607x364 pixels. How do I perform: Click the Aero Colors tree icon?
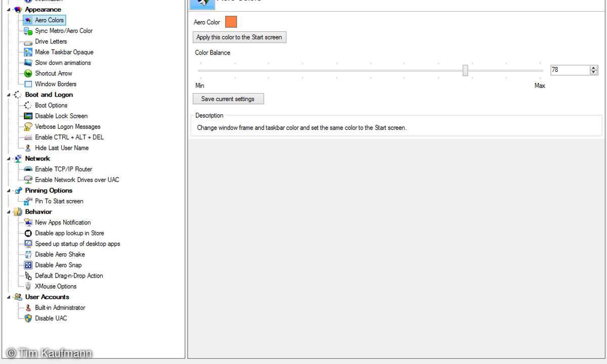pos(28,20)
